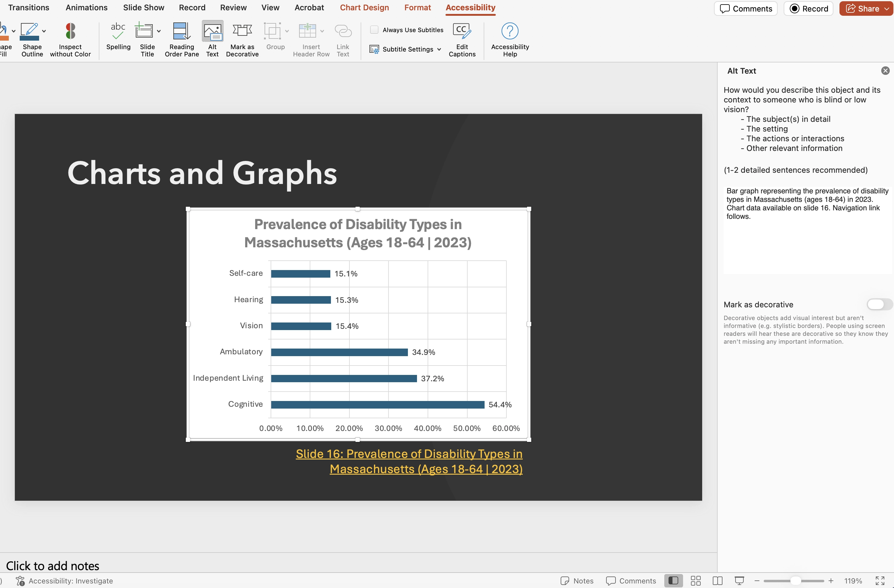Expand Insert Header Row dropdown arrow
The image size is (894, 588).
coord(322,31)
